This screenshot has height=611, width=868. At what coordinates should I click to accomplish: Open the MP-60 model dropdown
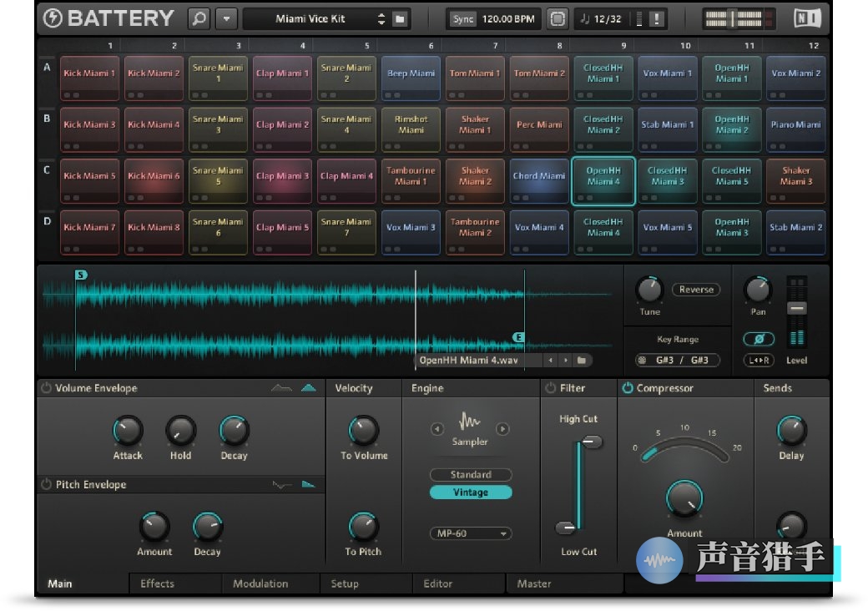pyautogui.click(x=470, y=533)
